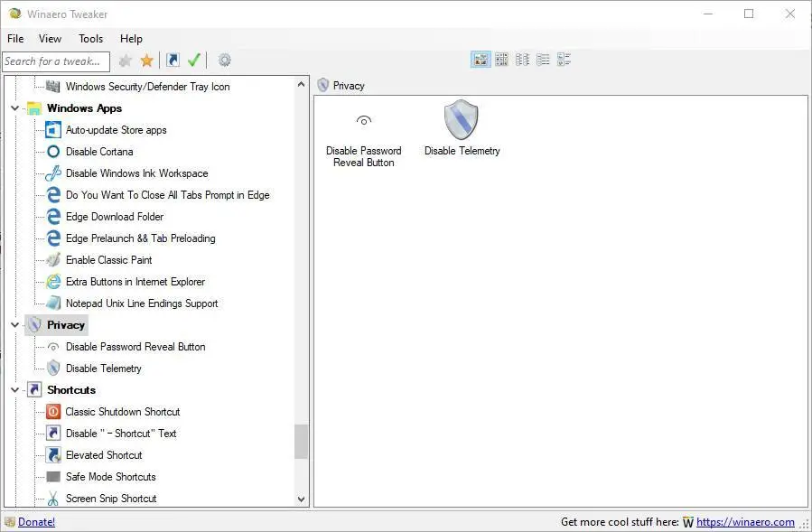Focus the Search for a tweak field
The width and height of the screenshot is (812, 532).
pyautogui.click(x=56, y=61)
